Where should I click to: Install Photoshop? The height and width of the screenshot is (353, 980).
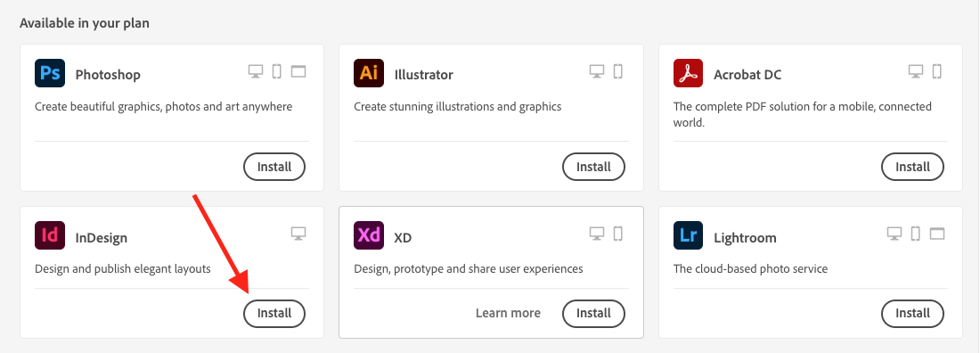274,167
